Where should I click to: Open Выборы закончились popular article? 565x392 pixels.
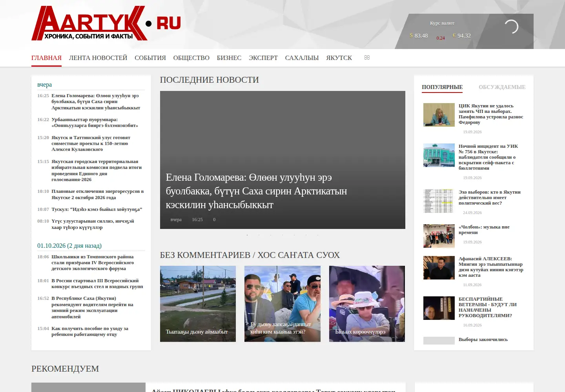483,339
